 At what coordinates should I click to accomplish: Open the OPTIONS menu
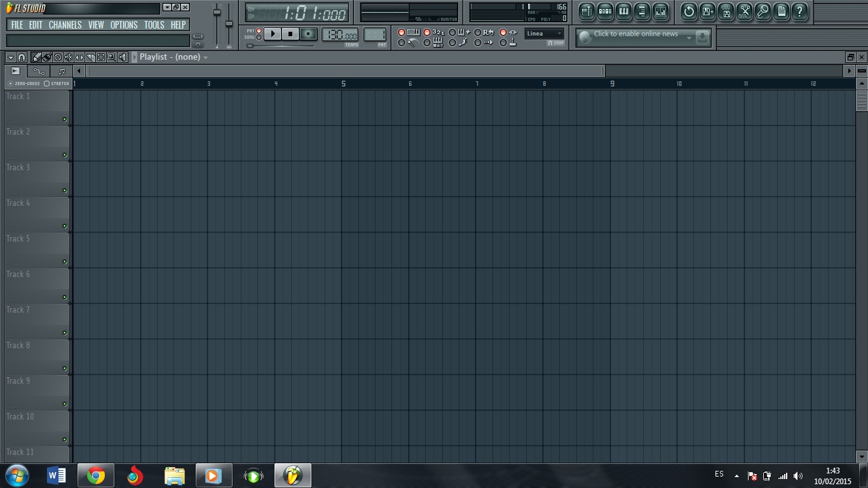[x=123, y=25]
